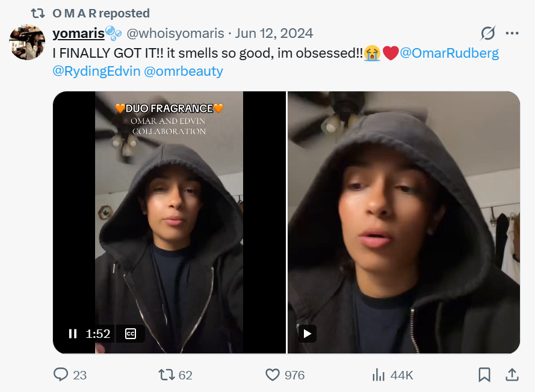Open the yomaris display name link
Screen dimensions: 535x392
79,33
